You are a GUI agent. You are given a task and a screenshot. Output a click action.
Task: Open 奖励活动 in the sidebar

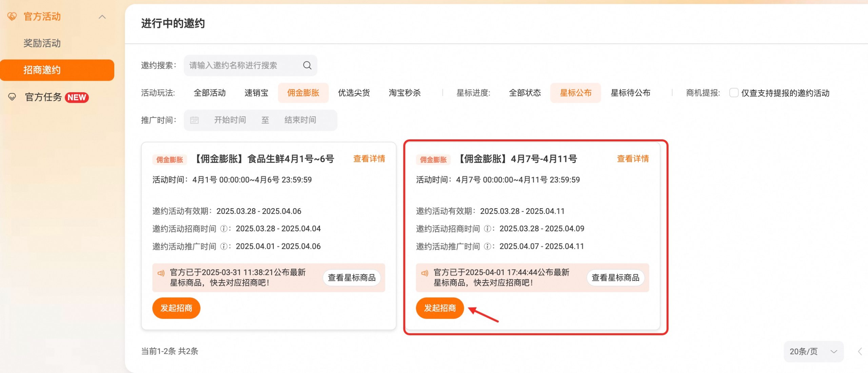[x=42, y=43]
